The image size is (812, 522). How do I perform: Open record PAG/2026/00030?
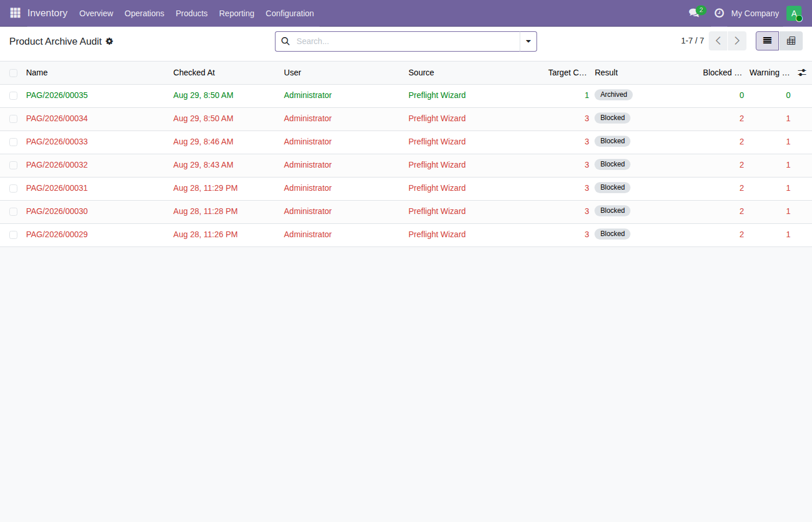tap(57, 211)
